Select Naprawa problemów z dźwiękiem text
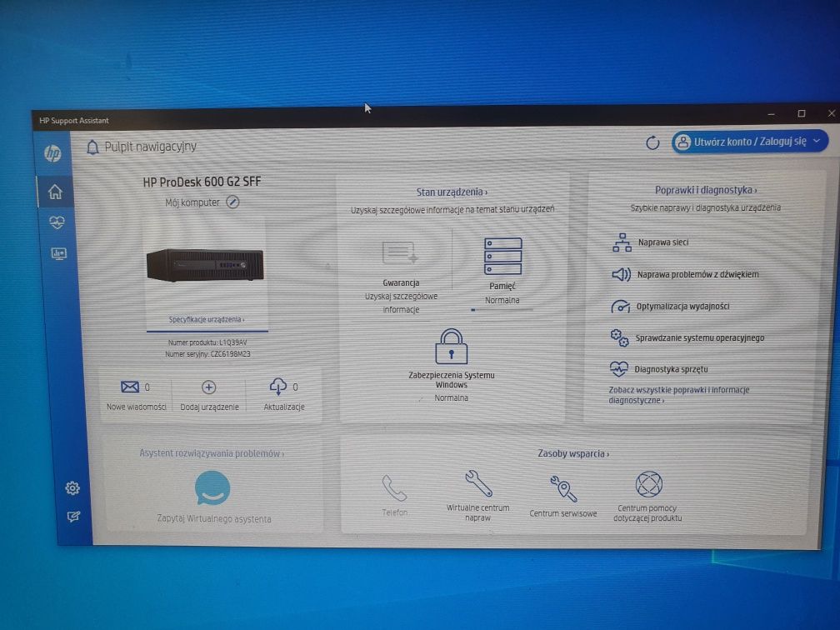 click(x=698, y=274)
